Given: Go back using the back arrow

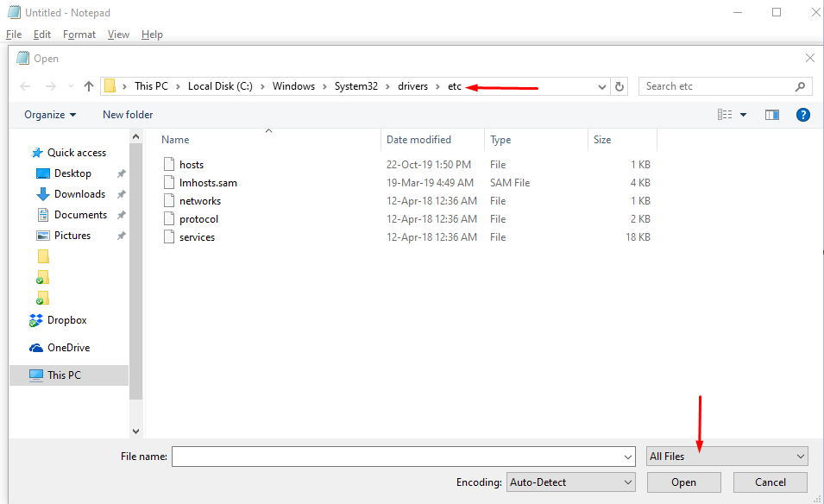Looking at the screenshot, I should (25, 86).
